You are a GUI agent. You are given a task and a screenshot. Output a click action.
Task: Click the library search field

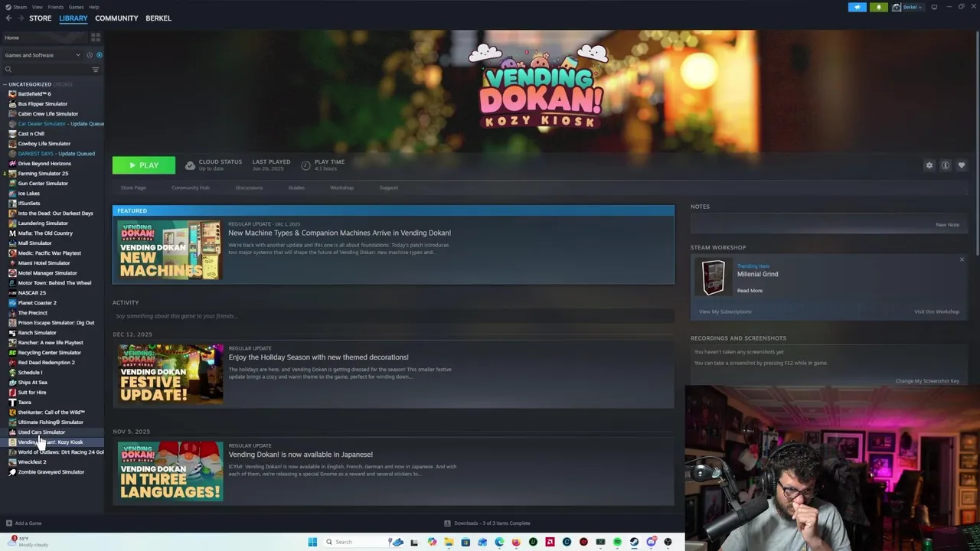click(46, 70)
